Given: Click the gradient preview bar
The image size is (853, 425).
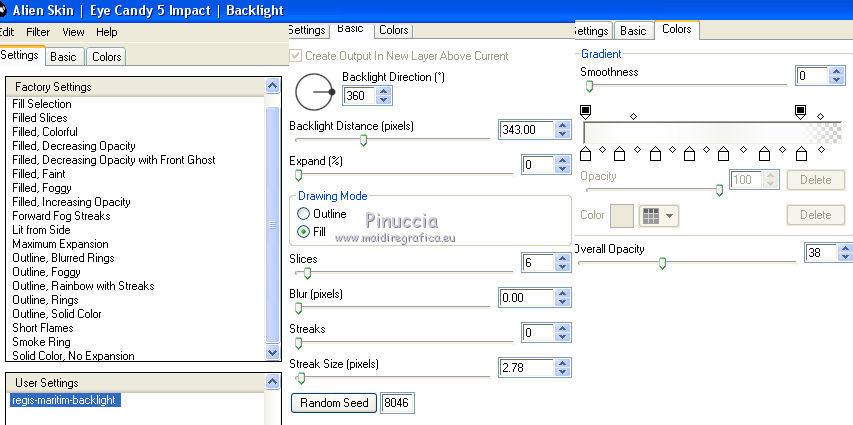Looking at the screenshot, I should [x=712, y=133].
